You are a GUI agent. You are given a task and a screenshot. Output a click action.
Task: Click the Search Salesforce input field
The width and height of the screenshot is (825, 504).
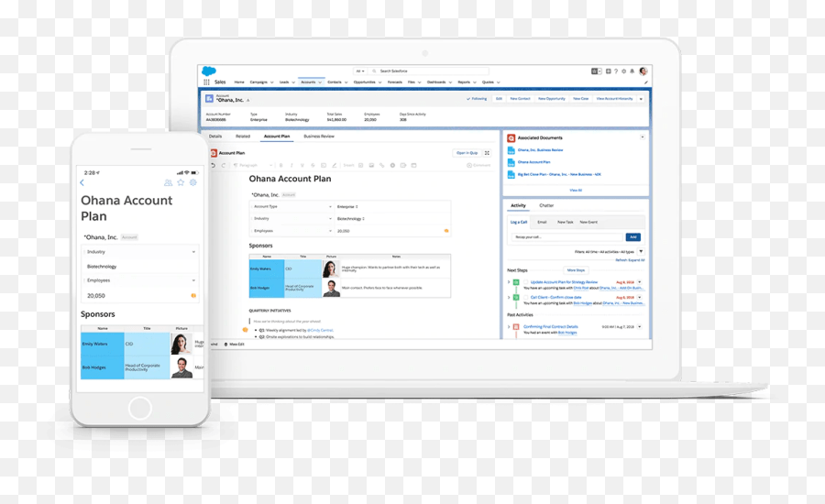click(x=429, y=71)
